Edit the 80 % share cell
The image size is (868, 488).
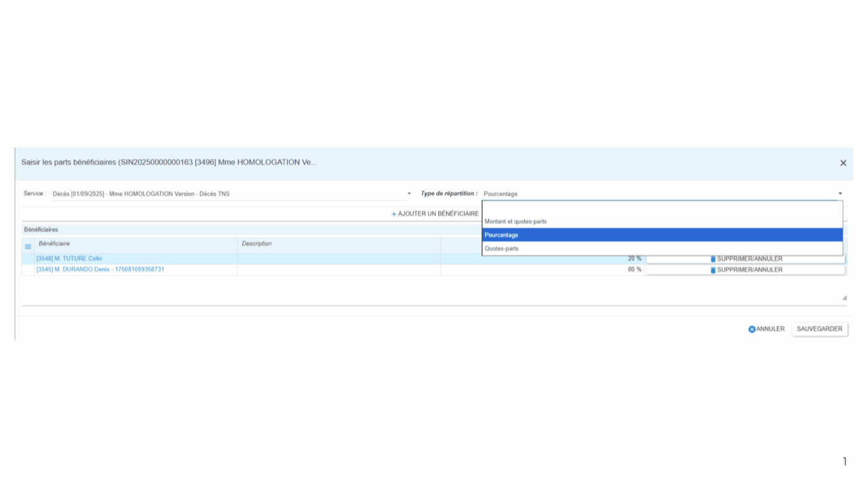pyautogui.click(x=542, y=270)
